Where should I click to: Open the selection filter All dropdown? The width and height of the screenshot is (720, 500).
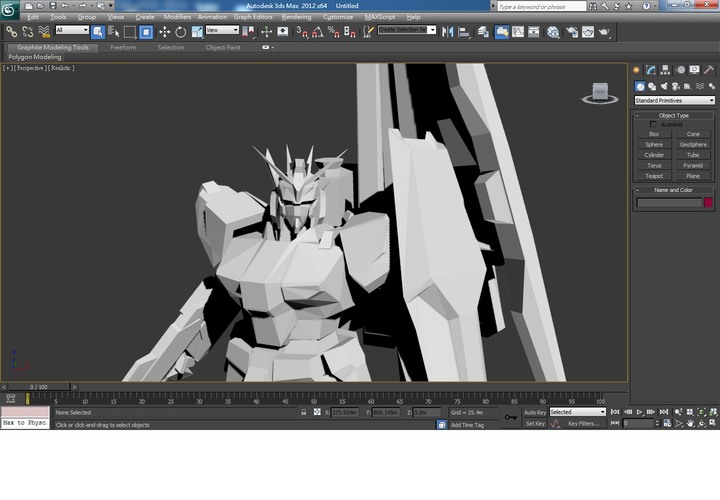tap(72, 30)
